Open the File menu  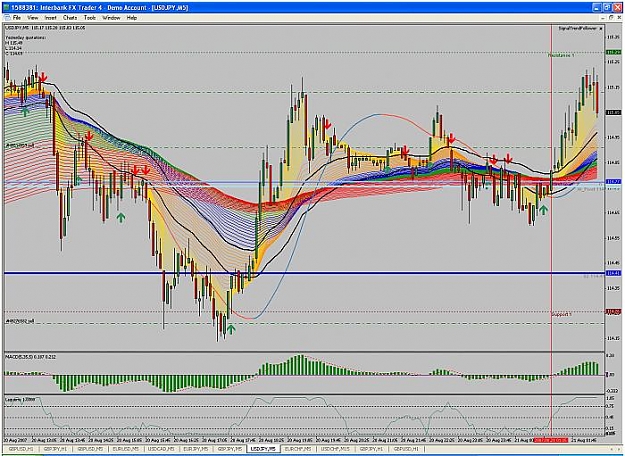tap(16, 18)
